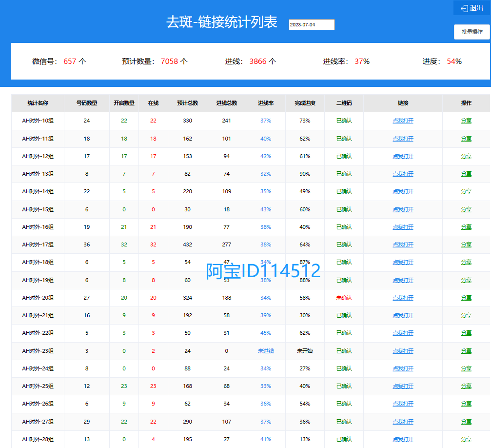Open the 点我打开 link for AH对外-16组
The image size is (491, 448).
tap(403, 227)
